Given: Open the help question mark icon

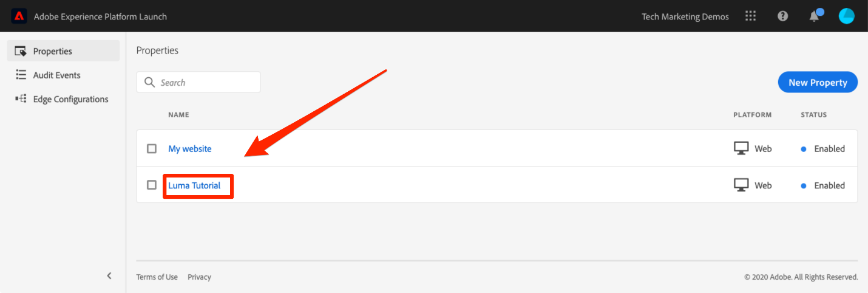Looking at the screenshot, I should pos(782,16).
